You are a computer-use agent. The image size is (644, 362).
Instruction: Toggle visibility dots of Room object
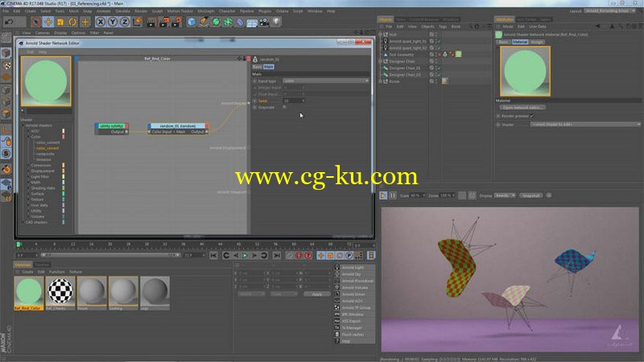(x=436, y=81)
